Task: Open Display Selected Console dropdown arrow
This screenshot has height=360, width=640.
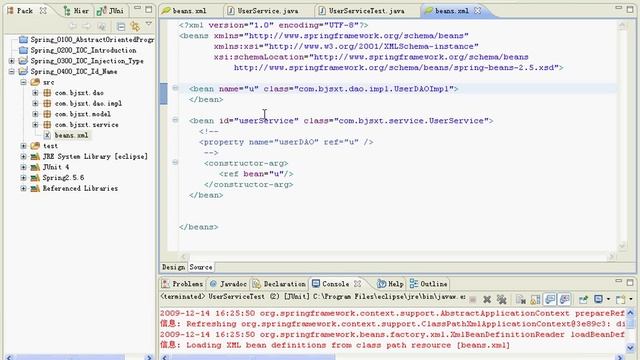Action: (608, 300)
